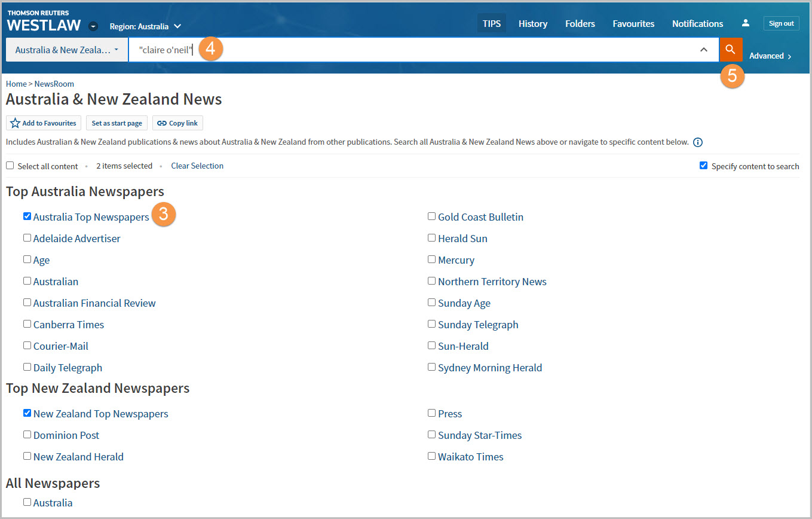Check the Northern Territory News checkbox
This screenshot has width=812, height=519.
point(431,281)
